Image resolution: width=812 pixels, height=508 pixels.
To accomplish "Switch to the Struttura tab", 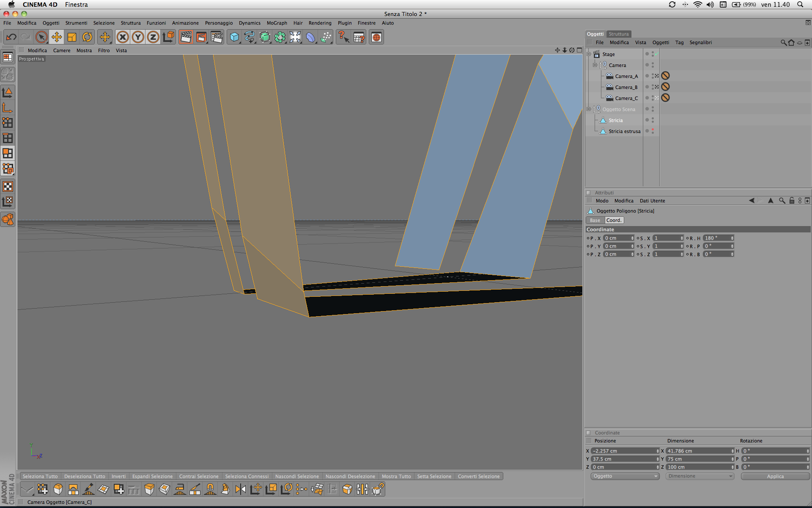I will point(618,34).
